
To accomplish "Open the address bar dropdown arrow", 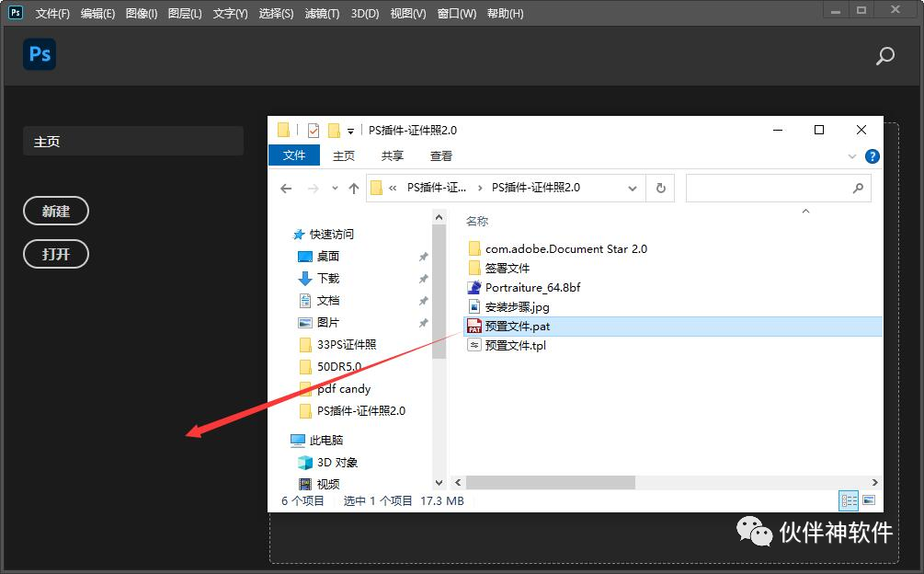I will [632, 188].
